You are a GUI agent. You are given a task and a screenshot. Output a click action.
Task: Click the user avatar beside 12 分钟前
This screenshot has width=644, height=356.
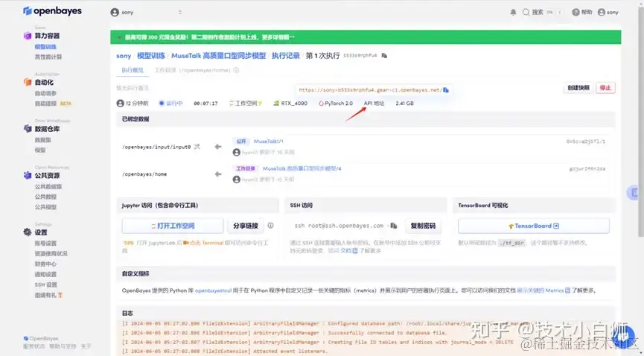(121, 104)
